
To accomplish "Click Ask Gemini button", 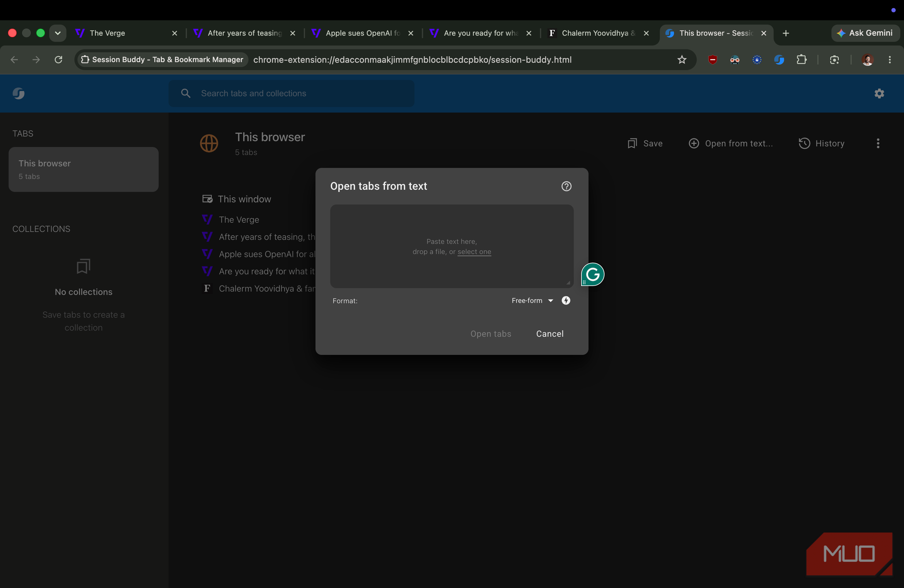I will tap(865, 33).
